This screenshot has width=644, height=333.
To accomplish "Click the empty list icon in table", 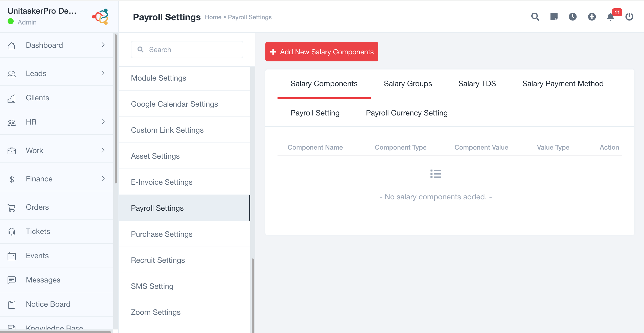I will click(x=436, y=174).
